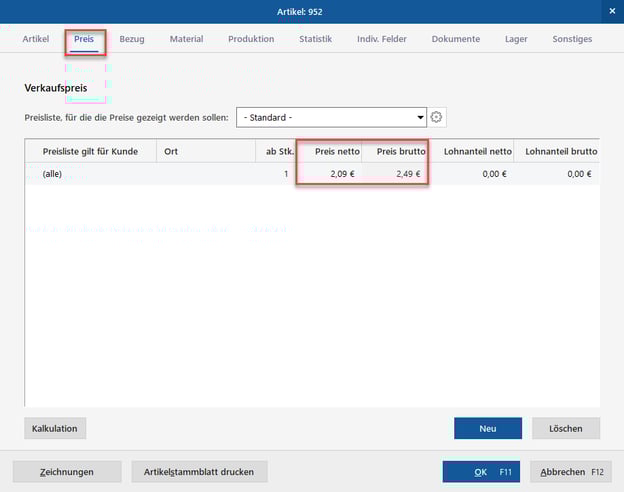Go to the Material tab

186,39
